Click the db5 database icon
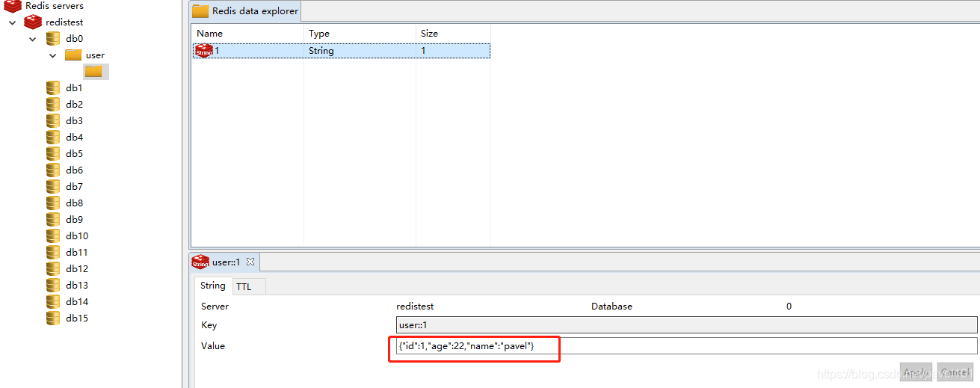Screen dimensions: 980x388 pyautogui.click(x=53, y=153)
